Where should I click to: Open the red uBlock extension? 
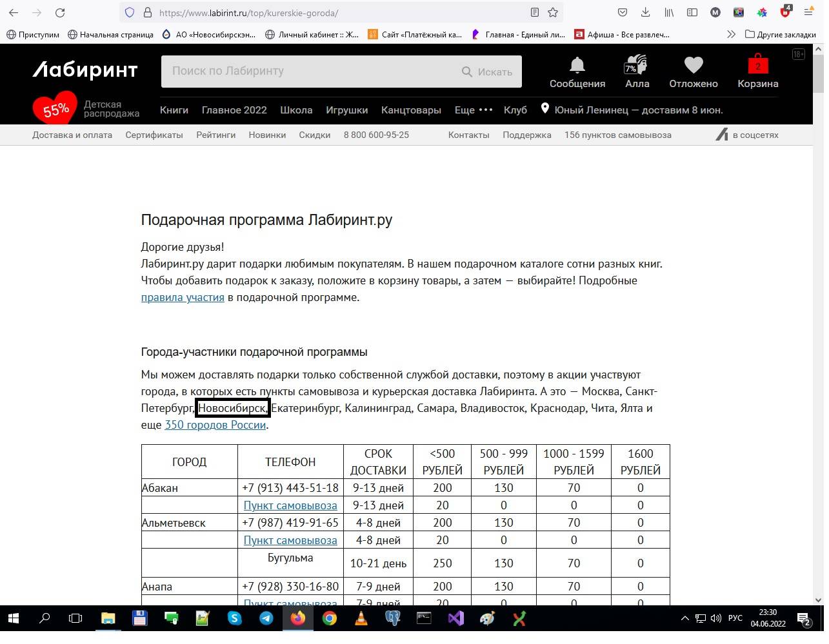(785, 12)
